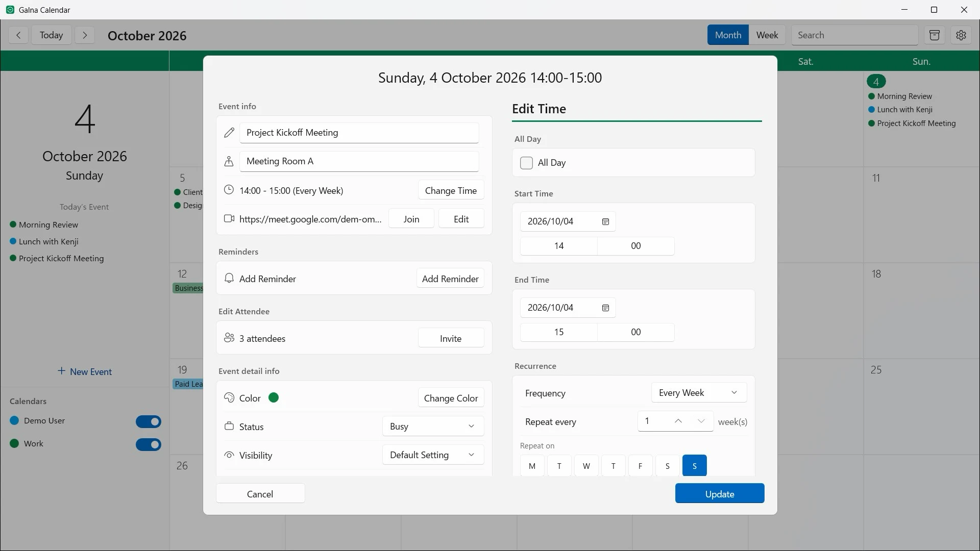Image resolution: width=980 pixels, height=551 pixels.
Task: Toggle the Work calendar switch
Action: [x=149, y=444]
